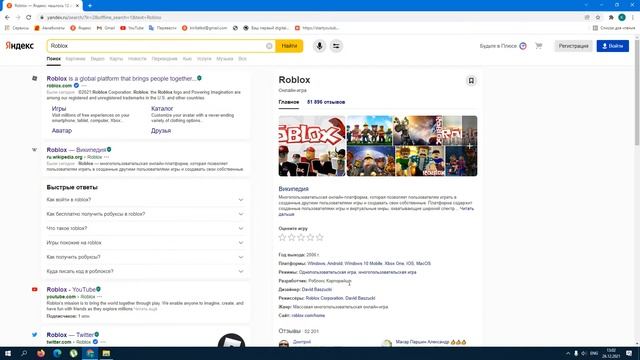Bookmark this page with the star icon

click(x=598, y=17)
